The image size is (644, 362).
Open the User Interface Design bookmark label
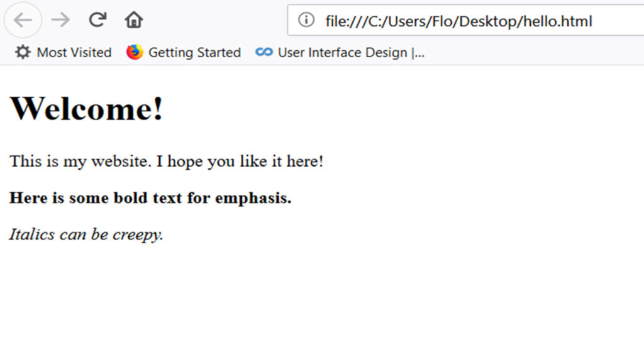pos(351,52)
